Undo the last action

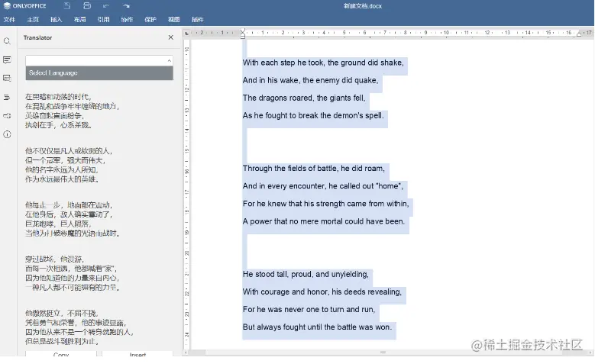[106, 5]
